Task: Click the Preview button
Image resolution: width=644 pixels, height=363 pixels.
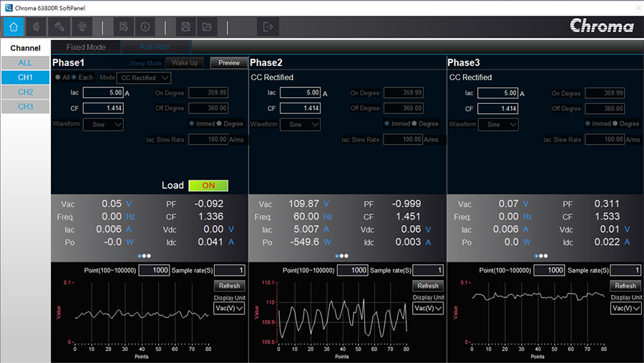Action: (229, 63)
